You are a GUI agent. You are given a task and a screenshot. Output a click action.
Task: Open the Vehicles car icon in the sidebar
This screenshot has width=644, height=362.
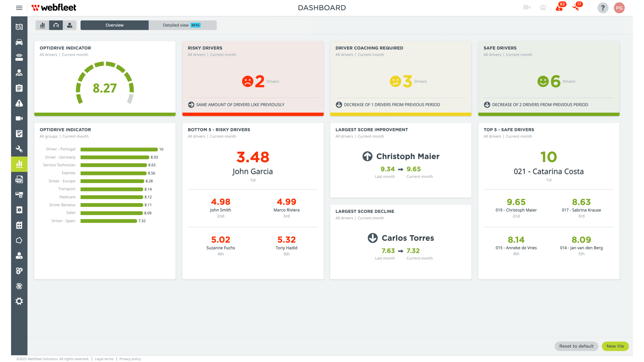tap(19, 42)
